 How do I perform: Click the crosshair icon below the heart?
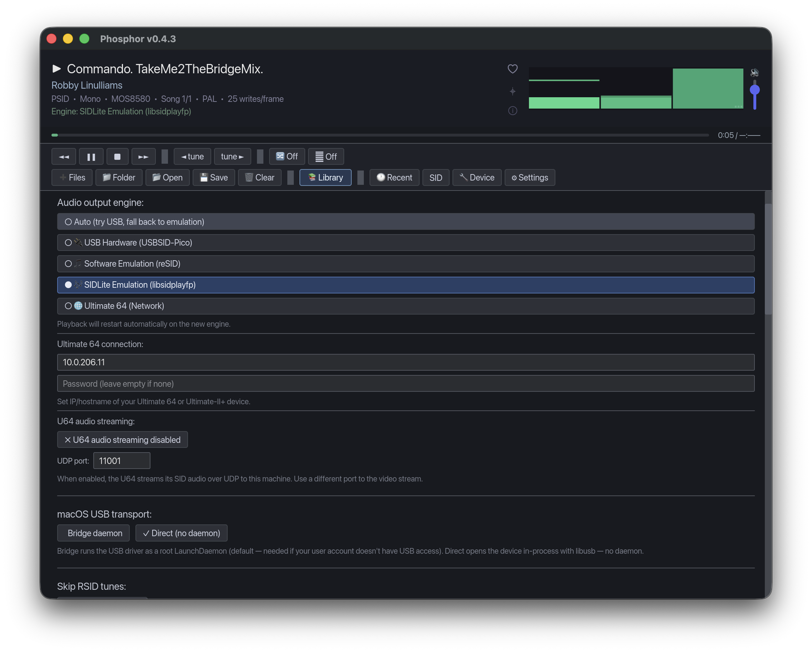(x=513, y=91)
